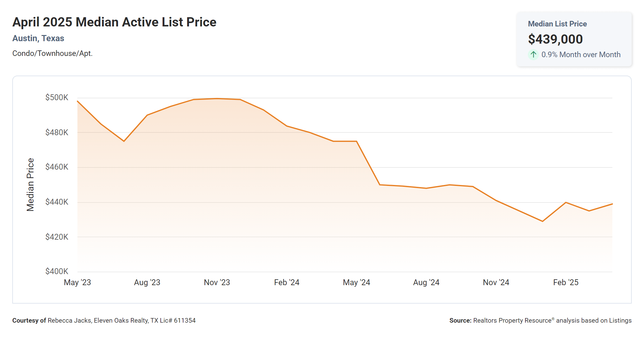
Task: Click the green upward arrow icon
Action: pos(533,55)
